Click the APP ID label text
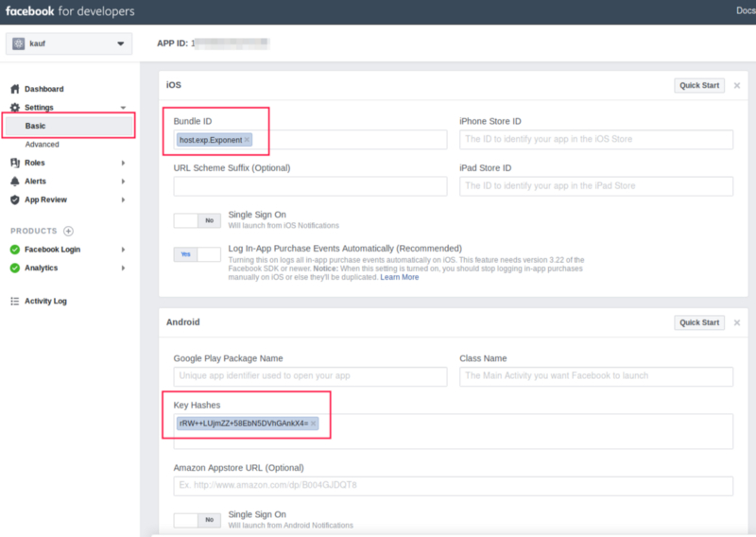Viewport: 756px width, 537px height. coord(172,43)
